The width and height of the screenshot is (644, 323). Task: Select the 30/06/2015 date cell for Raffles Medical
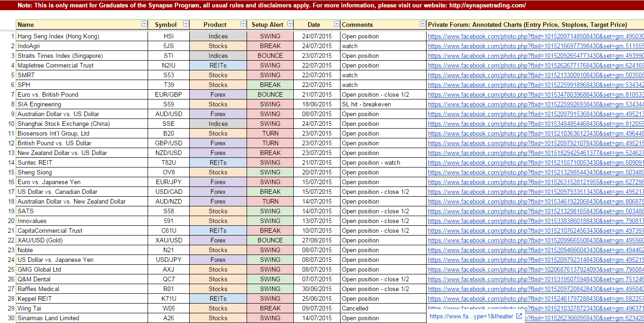point(317,289)
